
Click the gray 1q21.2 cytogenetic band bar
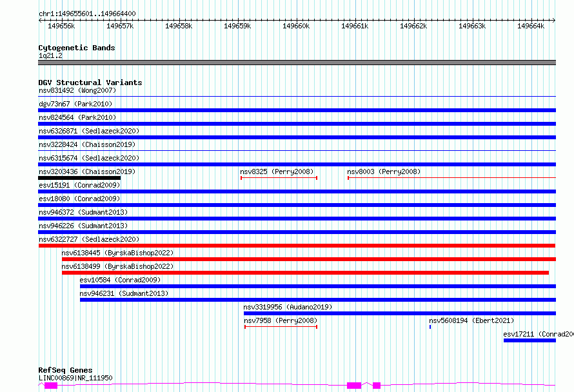(x=297, y=63)
